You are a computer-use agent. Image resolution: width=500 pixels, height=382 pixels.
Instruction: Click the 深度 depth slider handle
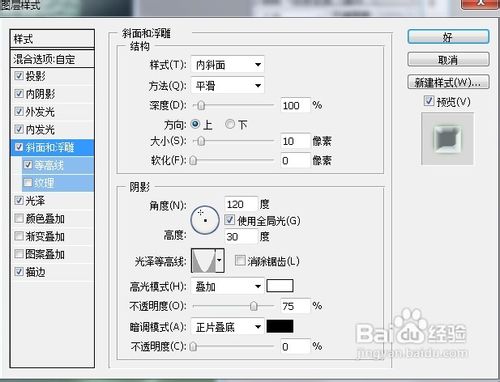click(201, 105)
